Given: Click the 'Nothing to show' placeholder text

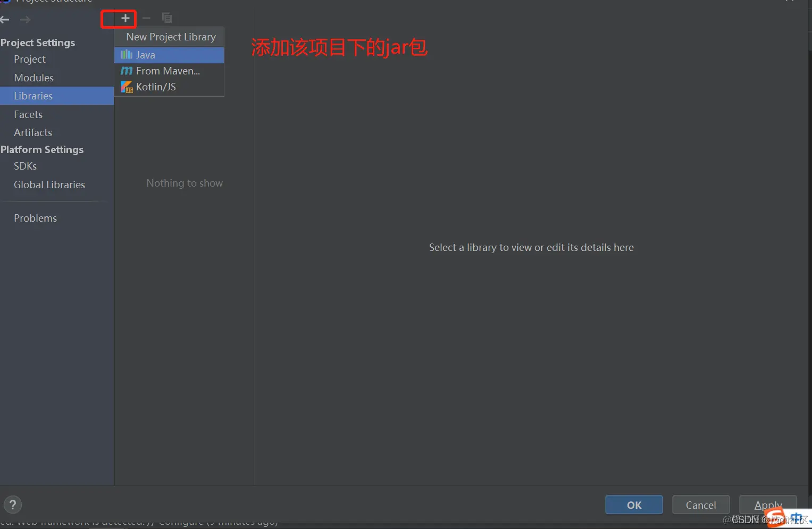Looking at the screenshot, I should [x=185, y=183].
